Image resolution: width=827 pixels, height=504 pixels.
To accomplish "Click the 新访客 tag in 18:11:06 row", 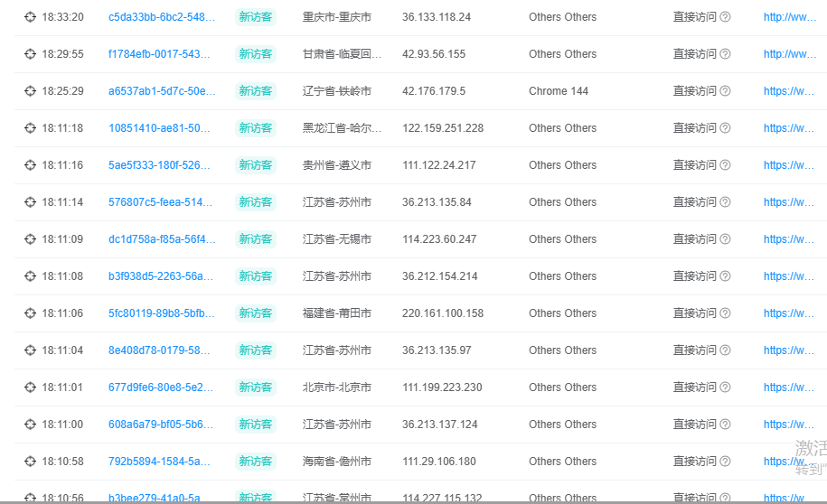I will (255, 313).
